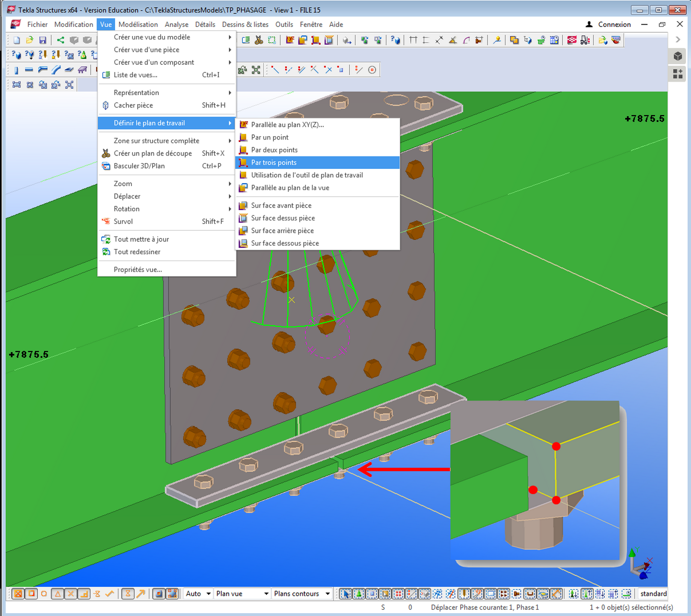
Task: Open the Fichier menu
Action: [37, 24]
